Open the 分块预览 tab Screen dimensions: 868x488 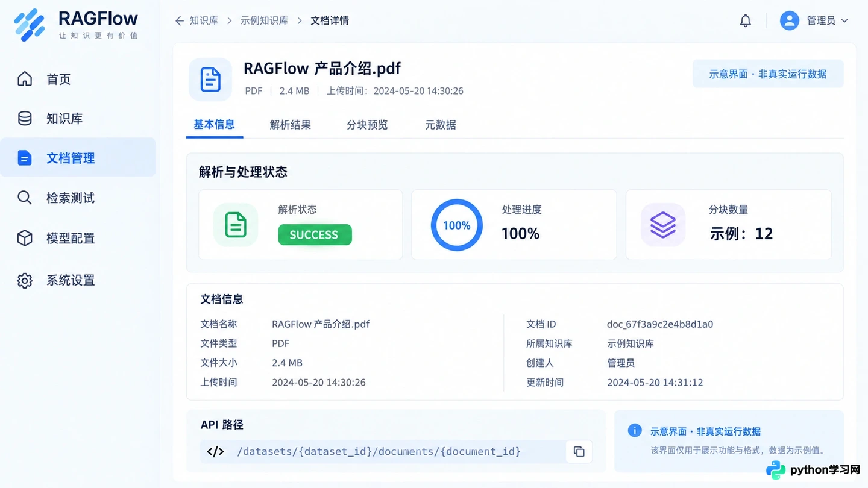pyautogui.click(x=367, y=125)
